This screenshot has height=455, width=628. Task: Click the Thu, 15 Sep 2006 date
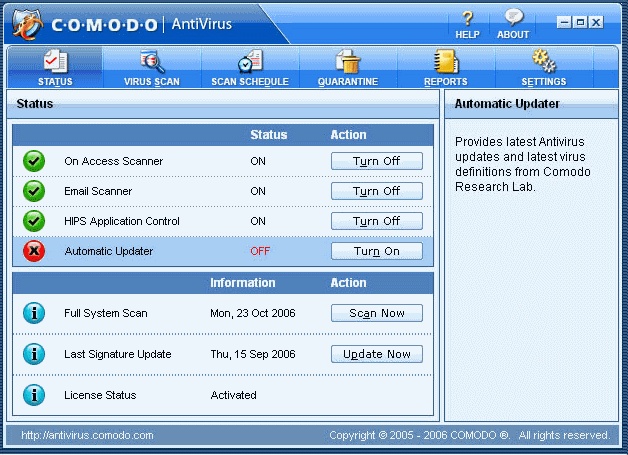[x=253, y=354]
